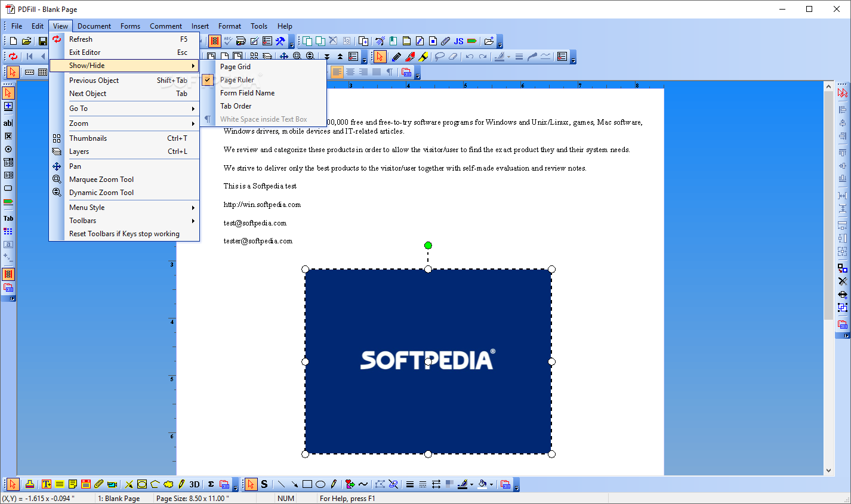Expand the Zoom submenu
The height and width of the screenshot is (504, 851).
click(x=124, y=123)
